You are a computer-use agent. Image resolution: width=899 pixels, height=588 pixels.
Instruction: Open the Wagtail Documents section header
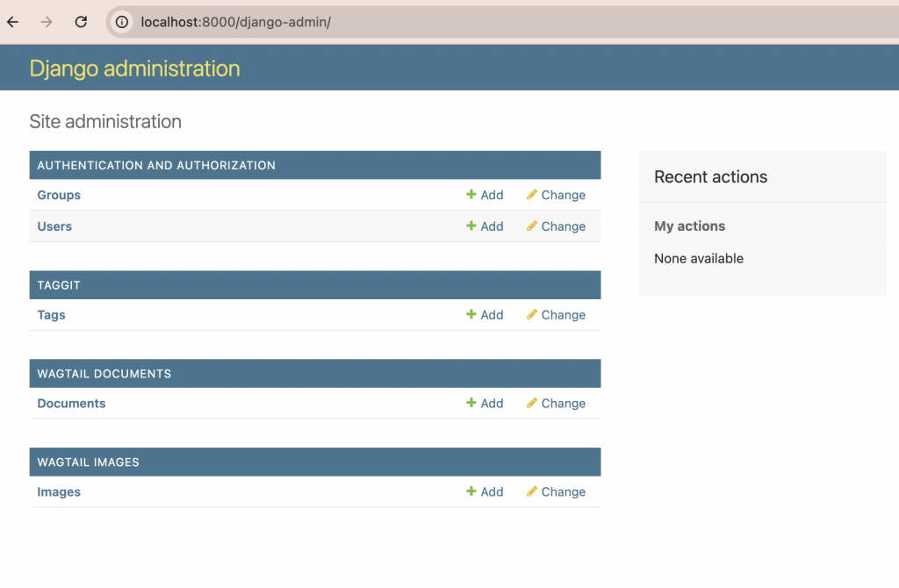104,374
